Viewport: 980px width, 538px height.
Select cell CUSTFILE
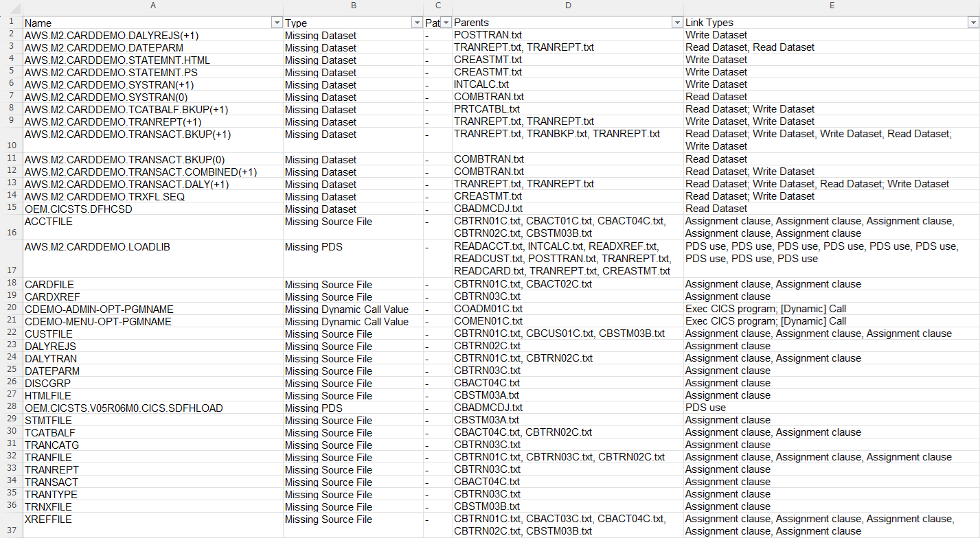click(152, 334)
